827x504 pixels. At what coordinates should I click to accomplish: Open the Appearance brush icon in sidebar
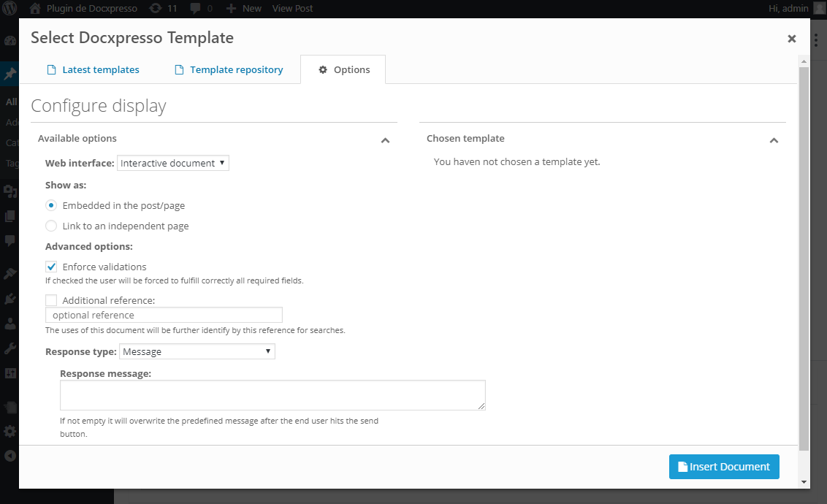click(10, 273)
